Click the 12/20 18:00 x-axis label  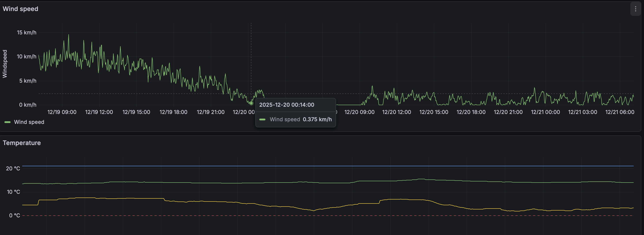tap(471, 112)
